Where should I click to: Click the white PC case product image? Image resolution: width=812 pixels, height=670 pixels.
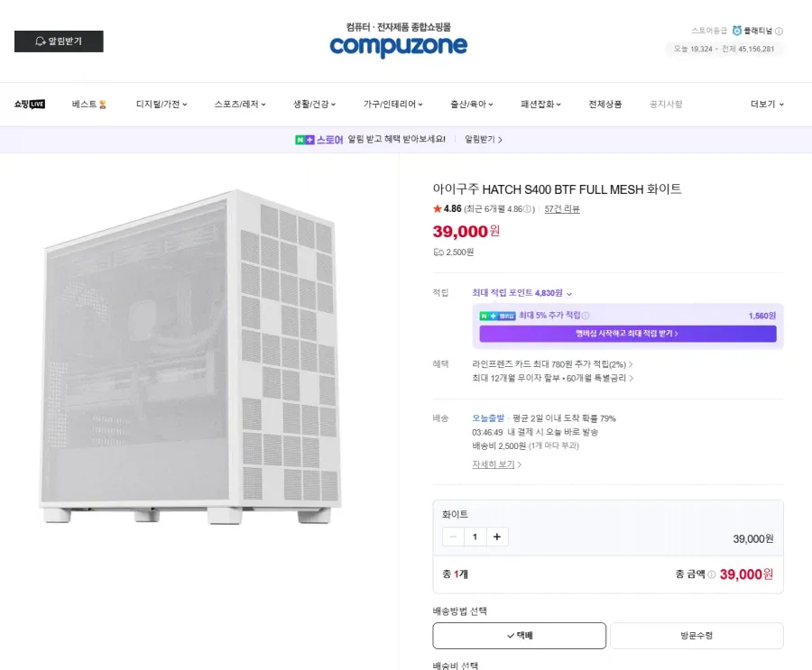[190, 357]
